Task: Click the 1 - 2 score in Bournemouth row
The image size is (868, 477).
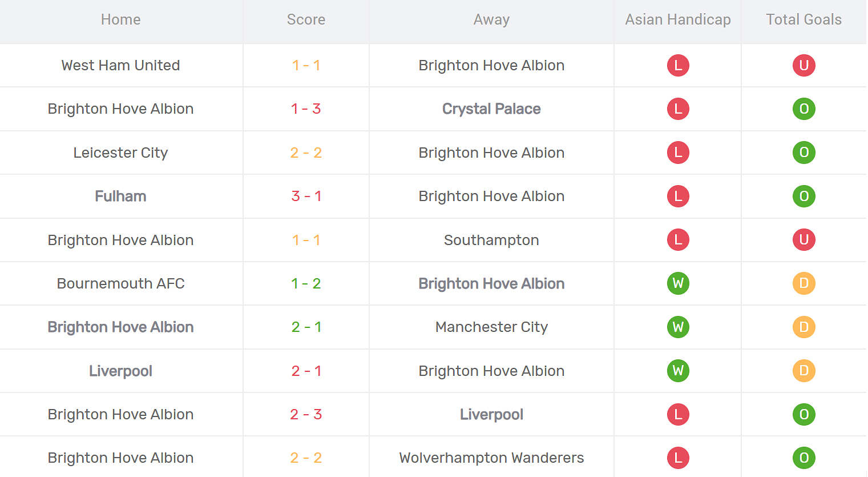Action: [306, 283]
